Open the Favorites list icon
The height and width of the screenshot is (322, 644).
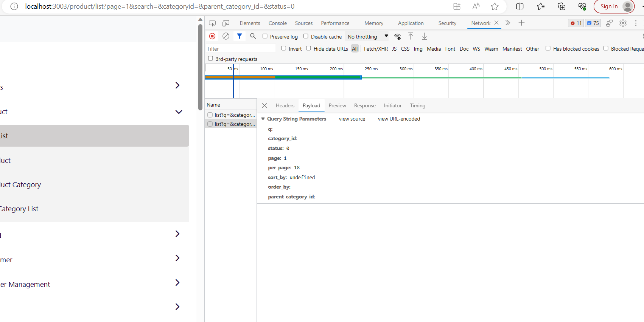[x=541, y=6]
